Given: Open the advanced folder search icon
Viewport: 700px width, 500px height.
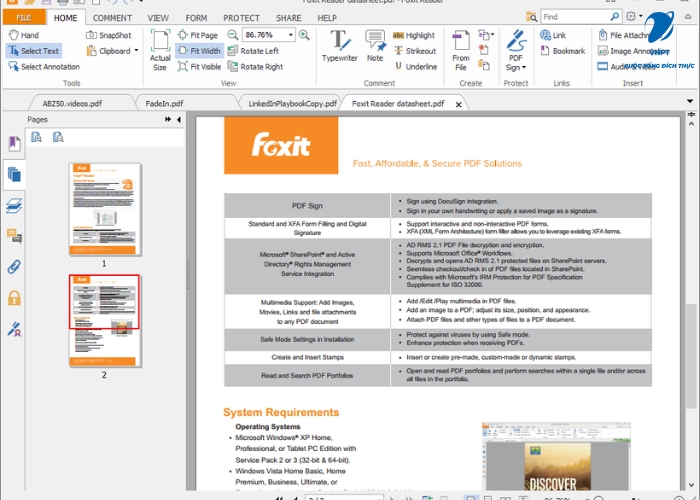Looking at the screenshot, I should tap(531, 17).
